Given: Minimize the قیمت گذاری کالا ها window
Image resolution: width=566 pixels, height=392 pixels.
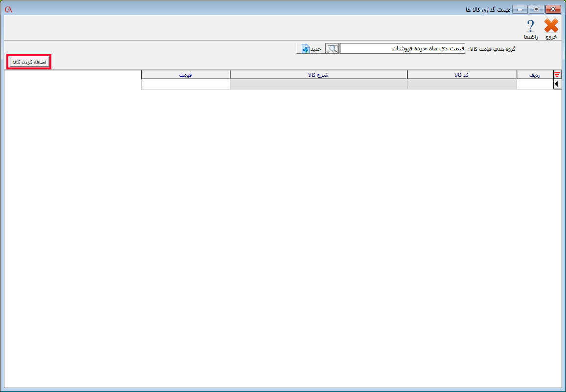Looking at the screenshot, I should coord(520,9).
